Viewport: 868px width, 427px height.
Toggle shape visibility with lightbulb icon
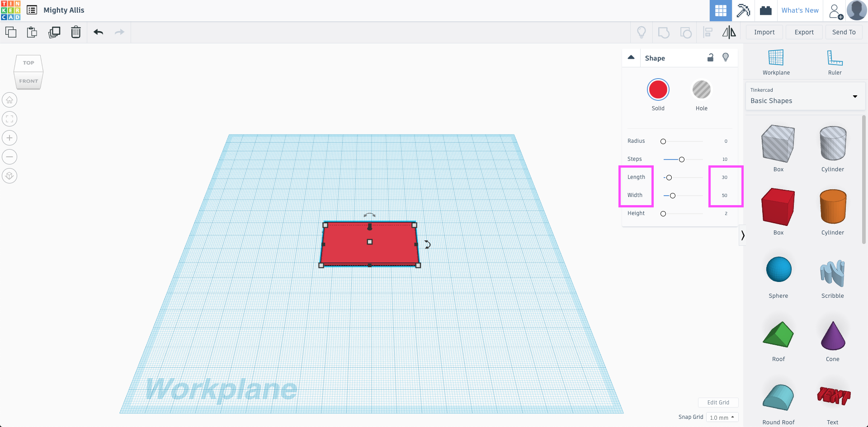coord(726,58)
